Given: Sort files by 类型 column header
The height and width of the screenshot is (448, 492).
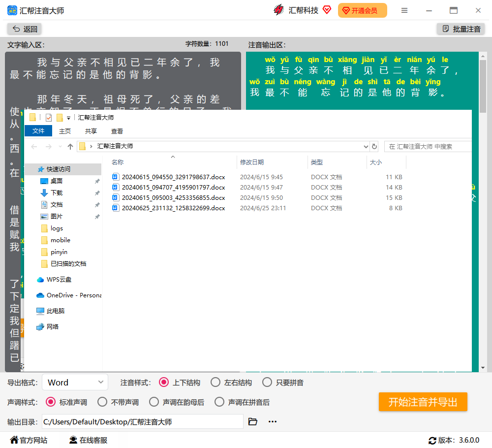Looking at the screenshot, I should pyautogui.click(x=316, y=162).
